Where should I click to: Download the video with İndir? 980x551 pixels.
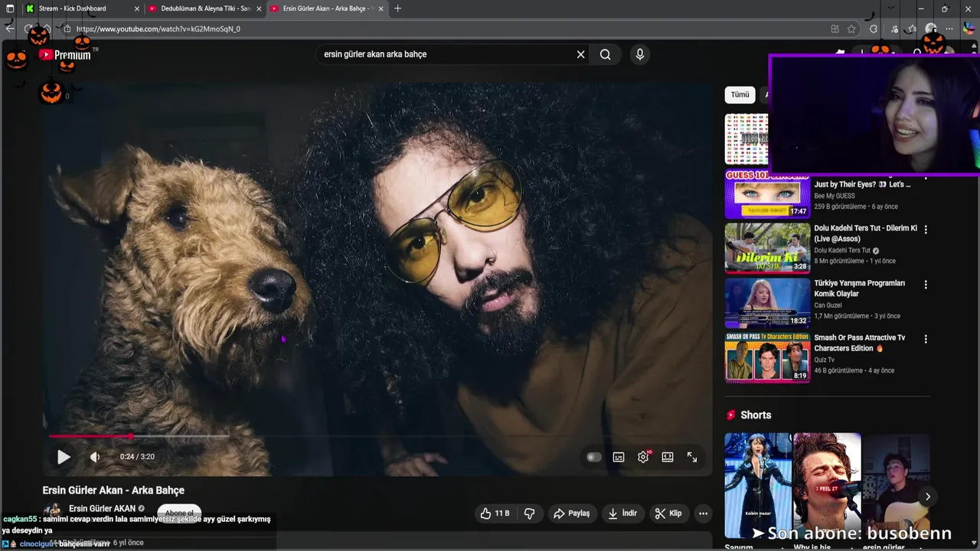(x=622, y=514)
